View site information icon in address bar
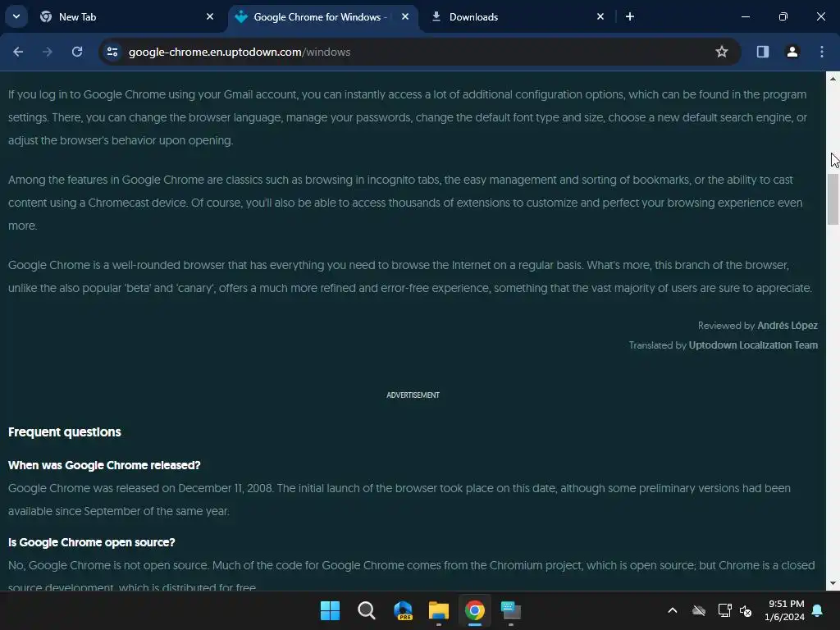The height and width of the screenshot is (630, 840). (x=112, y=52)
